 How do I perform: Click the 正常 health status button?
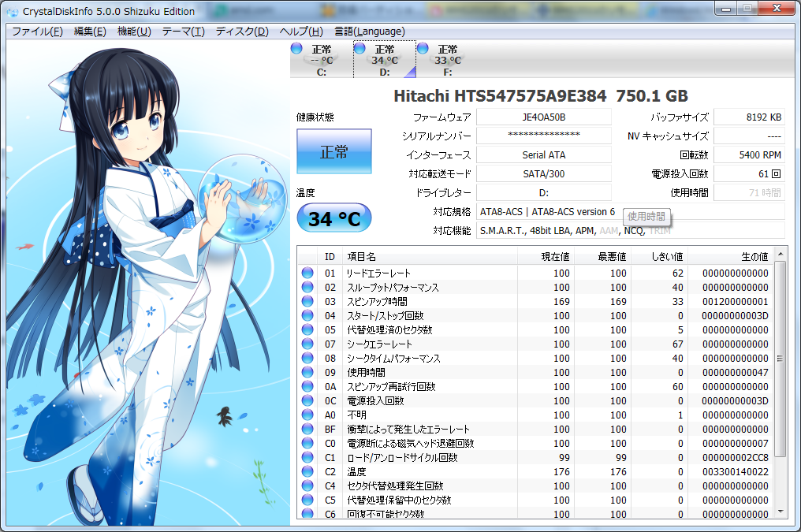[334, 151]
